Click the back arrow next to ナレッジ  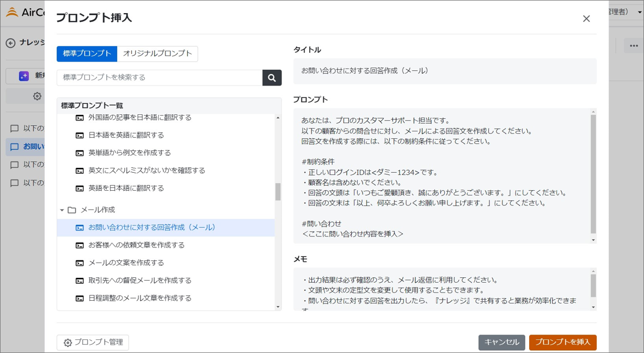(10, 43)
